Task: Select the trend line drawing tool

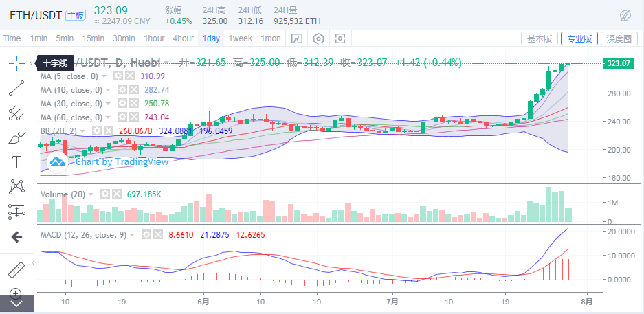Action: tap(16, 88)
